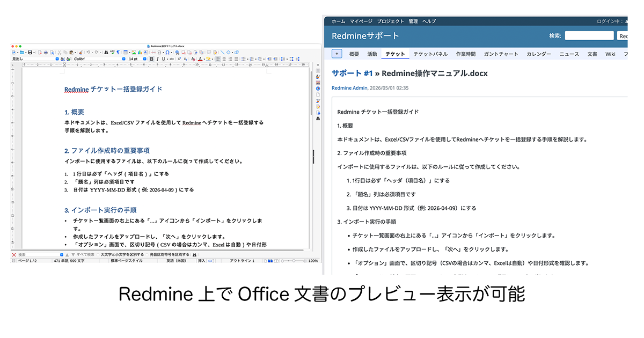Image resolution: width=644 pixels, height=338 pixels.
Task: Open the Open-file folder dropdown arrow
Action: coord(26,53)
